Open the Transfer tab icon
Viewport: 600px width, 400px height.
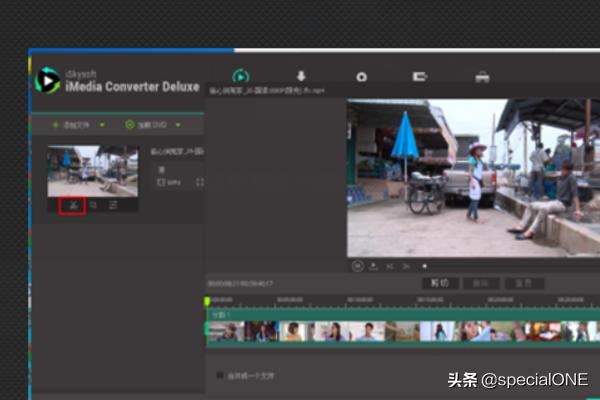tap(421, 77)
